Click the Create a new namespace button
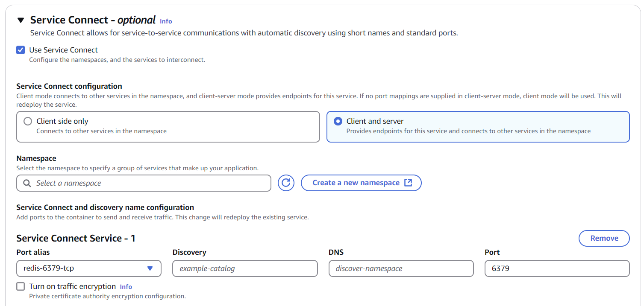 [356, 183]
